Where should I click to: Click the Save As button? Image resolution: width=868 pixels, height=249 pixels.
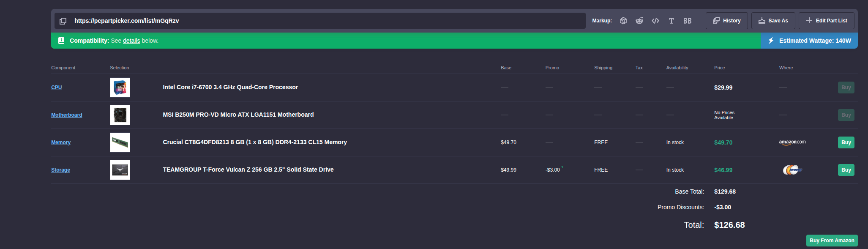click(x=773, y=21)
